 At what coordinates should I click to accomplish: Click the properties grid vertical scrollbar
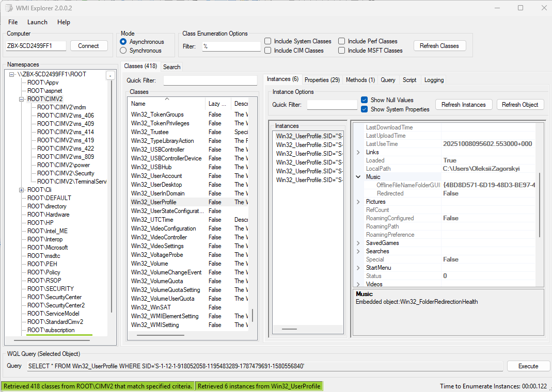[x=540, y=206]
